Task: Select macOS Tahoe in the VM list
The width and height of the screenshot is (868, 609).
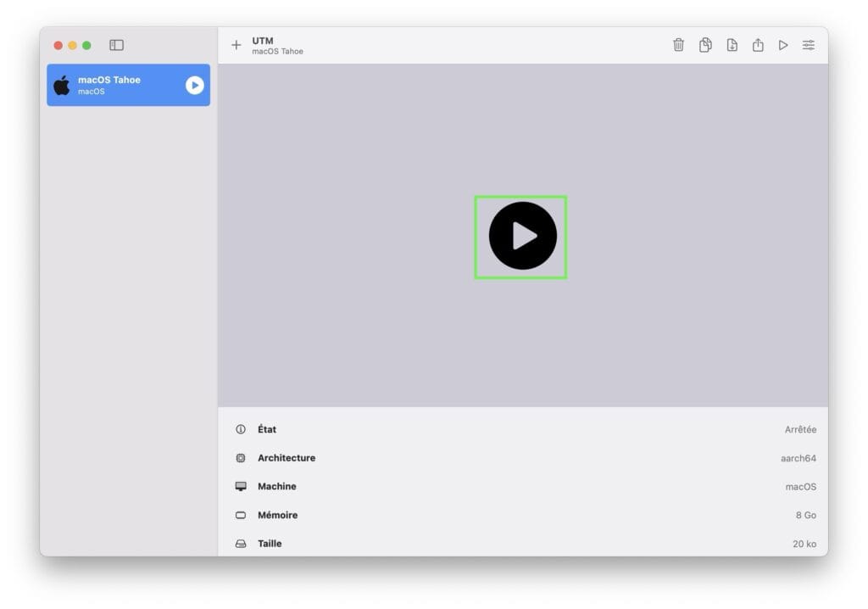Action: (x=129, y=85)
